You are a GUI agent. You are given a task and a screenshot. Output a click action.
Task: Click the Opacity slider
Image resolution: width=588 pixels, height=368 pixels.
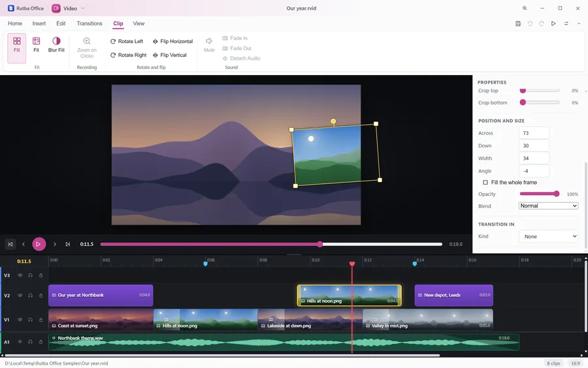pos(540,194)
